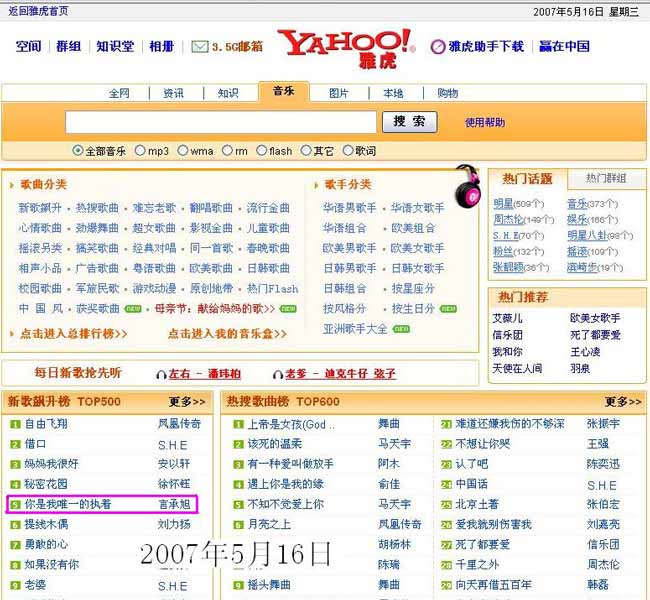Image resolution: width=650 pixels, height=600 pixels.
Task: Play song 你是我唯一的执着
Action: pyautogui.click(x=68, y=504)
